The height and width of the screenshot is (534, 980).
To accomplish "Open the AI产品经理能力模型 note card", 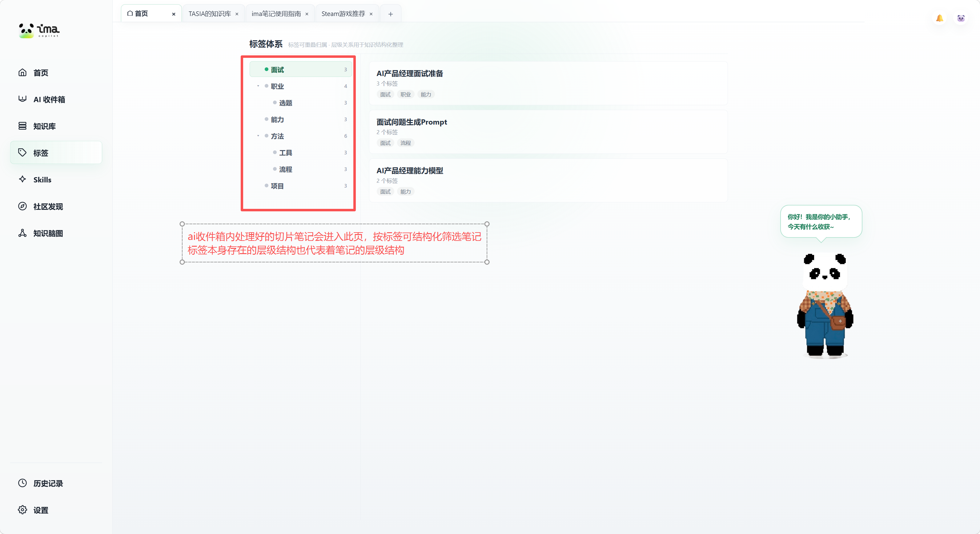I will coord(548,181).
